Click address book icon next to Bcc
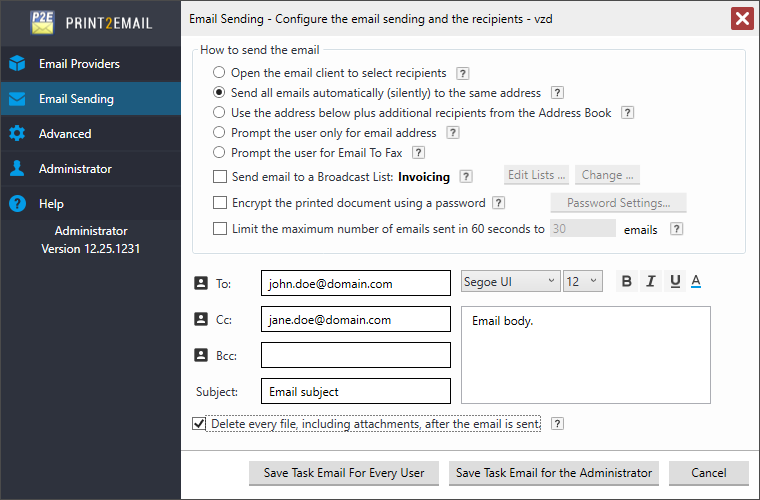 pyautogui.click(x=200, y=355)
